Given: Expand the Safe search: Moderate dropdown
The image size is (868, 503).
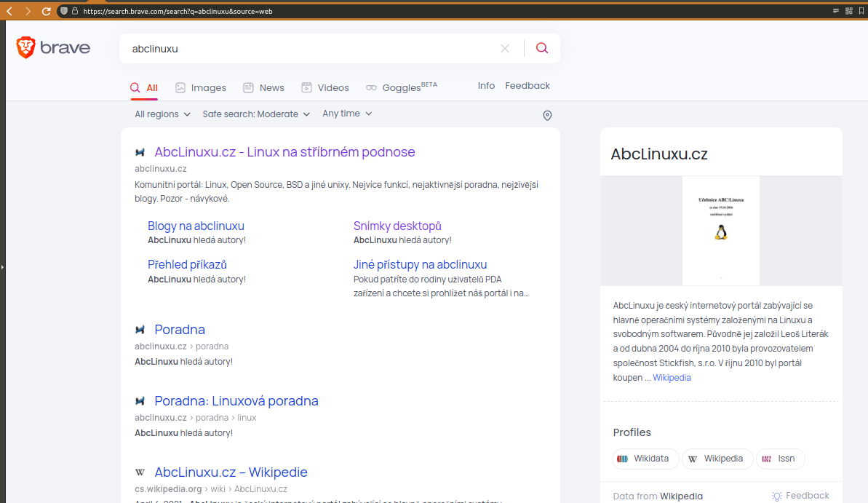Looking at the screenshot, I should point(256,114).
